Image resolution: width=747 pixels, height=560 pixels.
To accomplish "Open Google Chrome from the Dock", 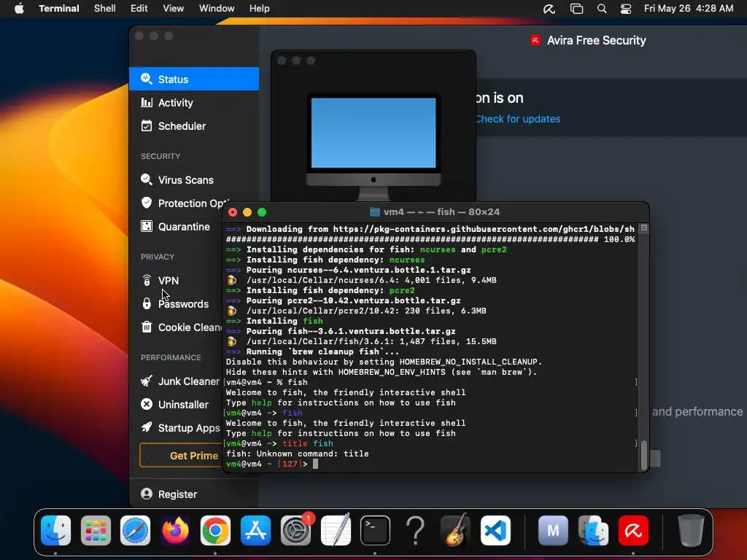I will coord(215,530).
